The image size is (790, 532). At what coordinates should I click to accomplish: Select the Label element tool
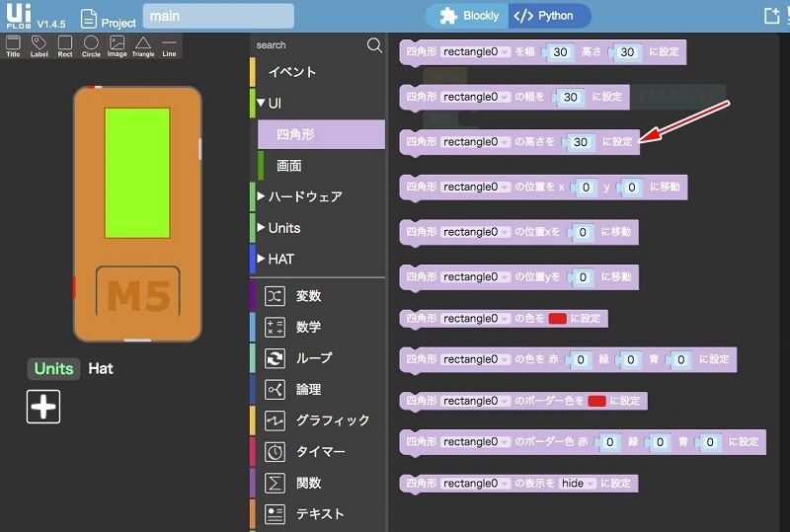click(x=39, y=45)
